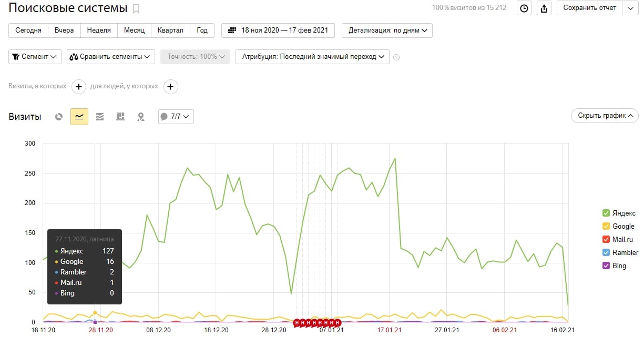Select the Вчера period
The height and width of the screenshot is (347, 644).
(x=64, y=30)
